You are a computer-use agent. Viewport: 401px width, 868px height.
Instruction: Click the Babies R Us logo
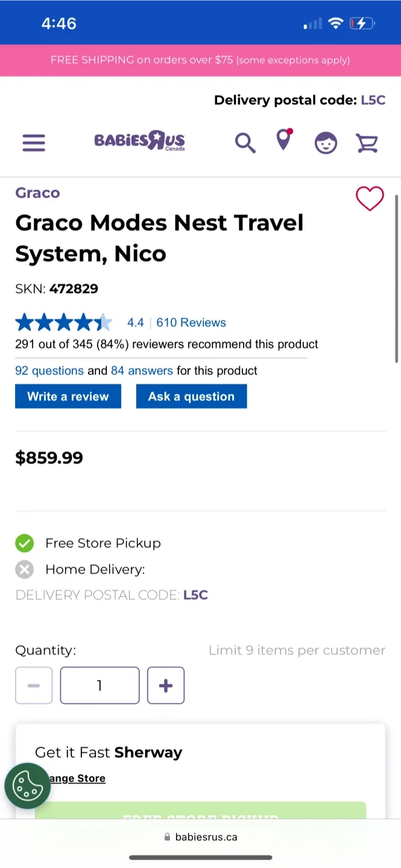coord(139,141)
